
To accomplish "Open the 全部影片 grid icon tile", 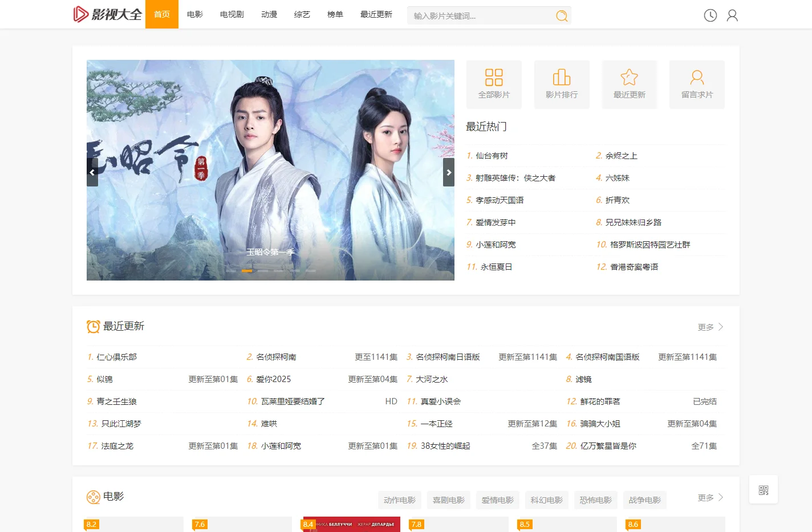I will coord(494,84).
